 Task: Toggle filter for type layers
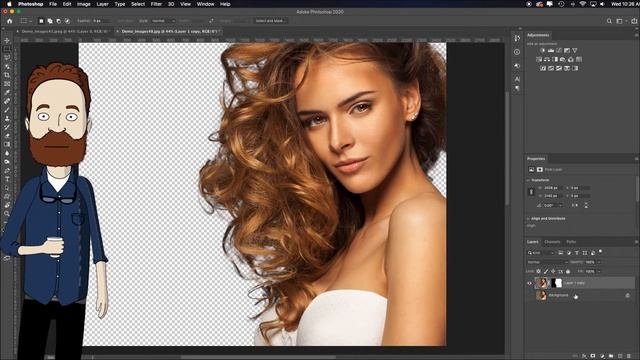pos(577,253)
